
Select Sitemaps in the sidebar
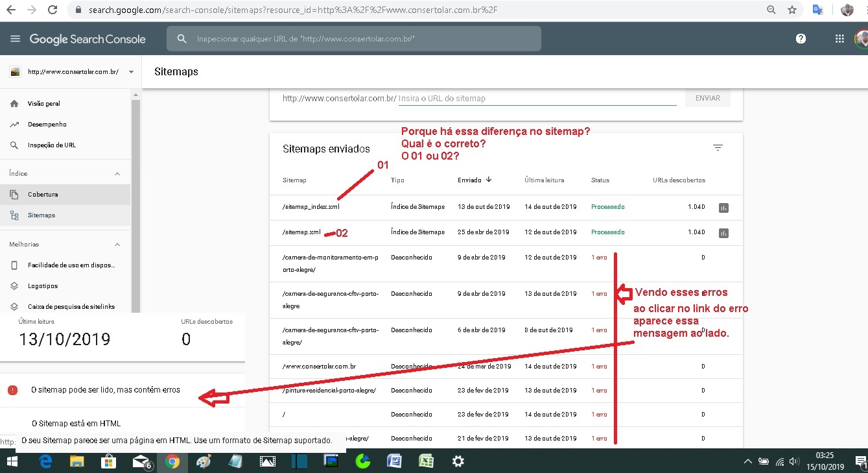pos(65,215)
